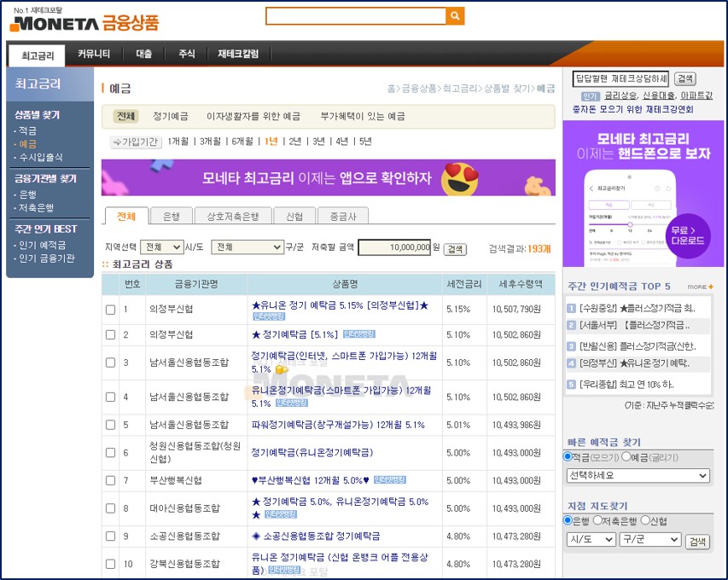Click the orange search magnifier icon

(455, 15)
